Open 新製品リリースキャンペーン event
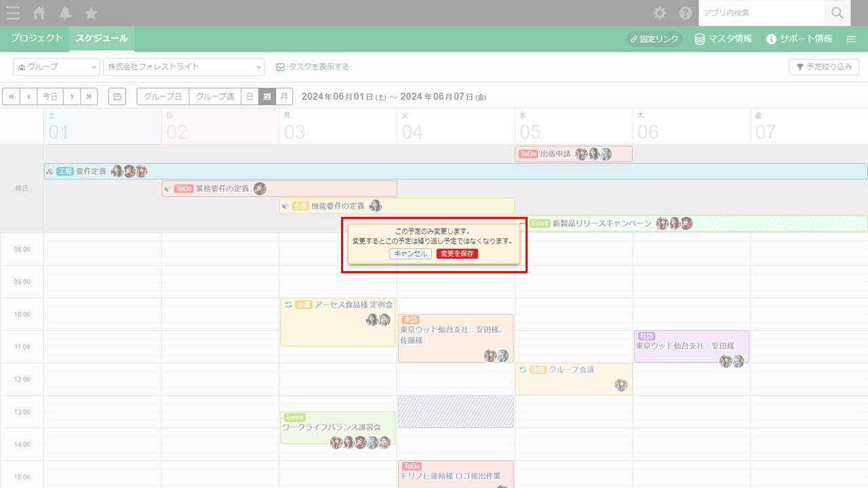 692,224
